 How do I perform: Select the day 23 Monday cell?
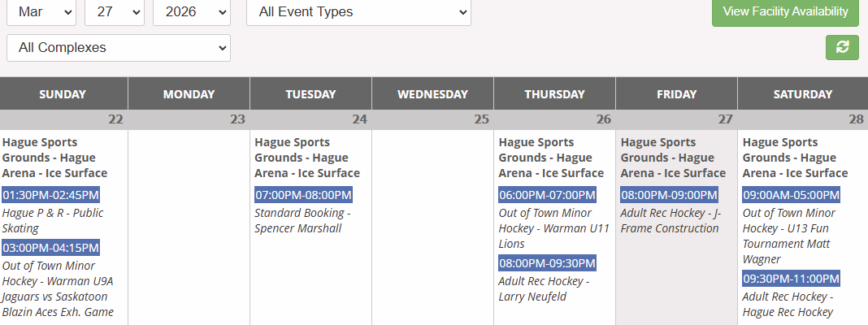coord(189,227)
